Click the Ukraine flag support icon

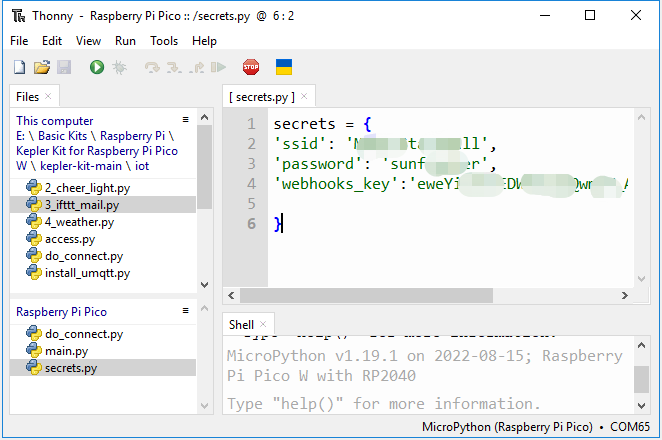tap(284, 67)
